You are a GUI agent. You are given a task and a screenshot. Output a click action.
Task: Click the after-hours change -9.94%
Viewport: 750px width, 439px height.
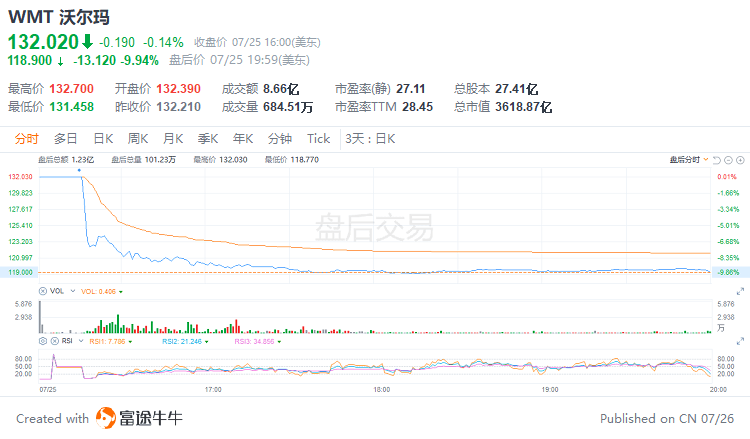click(x=140, y=60)
